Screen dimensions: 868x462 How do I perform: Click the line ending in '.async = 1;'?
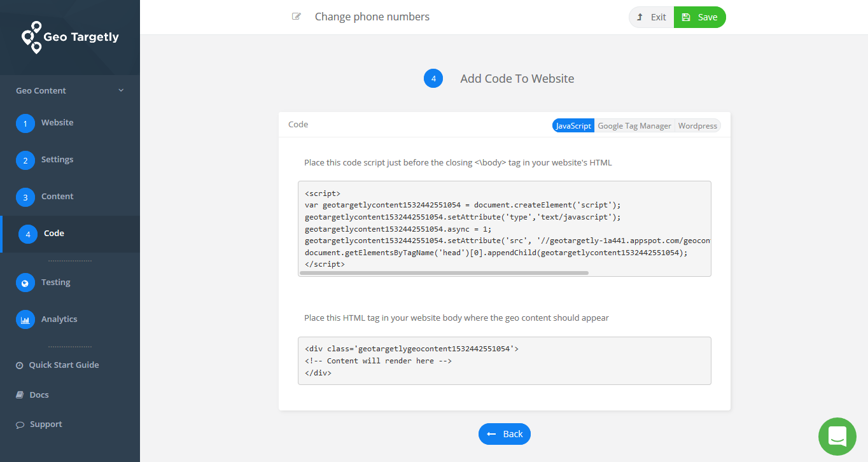pos(398,229)
